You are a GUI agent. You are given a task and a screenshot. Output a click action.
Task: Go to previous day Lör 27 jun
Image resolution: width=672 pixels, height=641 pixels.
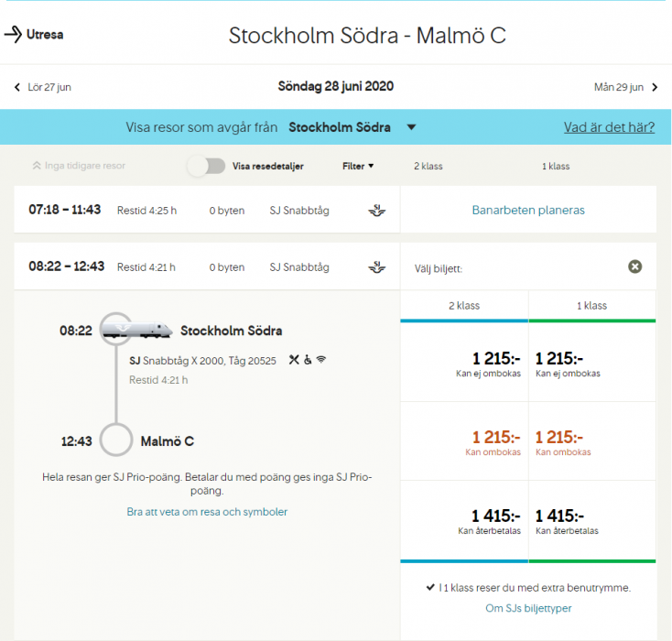[42, 88]
